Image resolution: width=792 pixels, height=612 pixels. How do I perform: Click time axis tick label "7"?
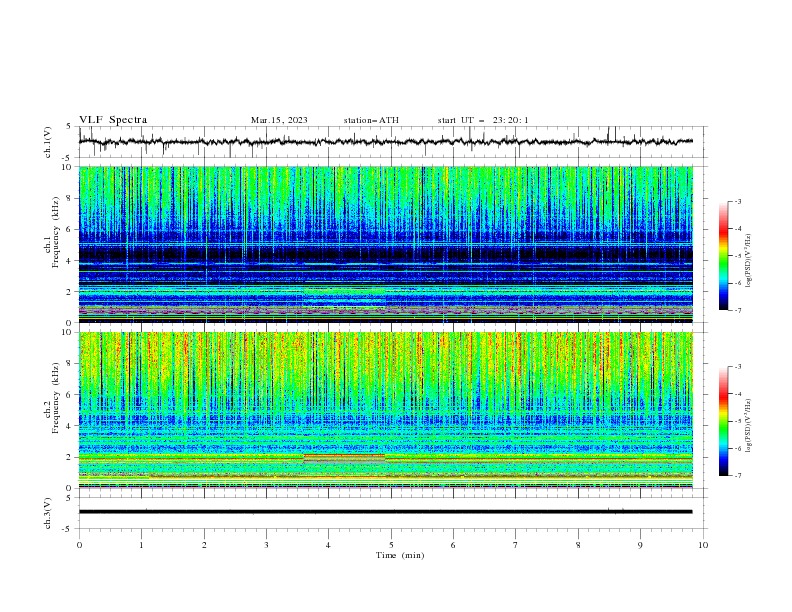point(516,545)
